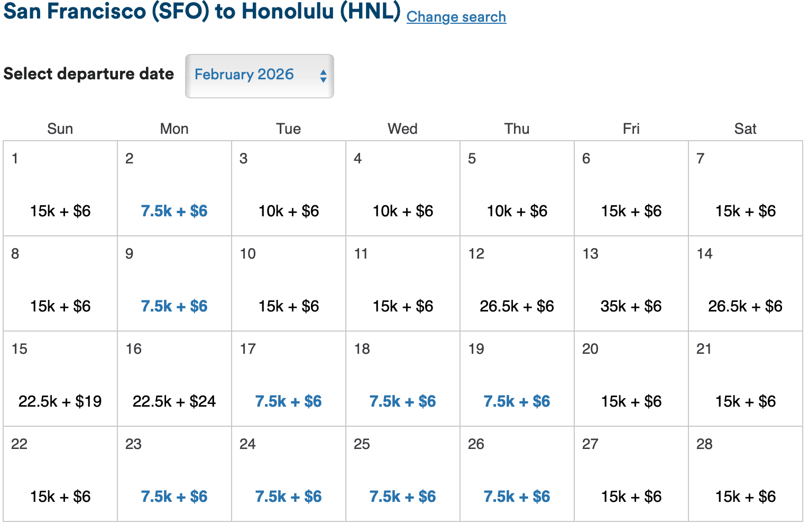
Task: Select the 7.5k fare for February 24
Action: click(x=288, y=497)
